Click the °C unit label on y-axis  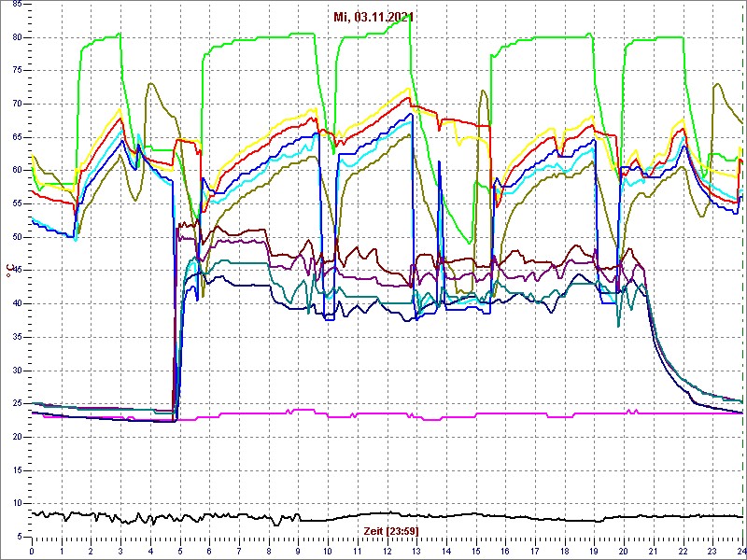tap(9, 271)
